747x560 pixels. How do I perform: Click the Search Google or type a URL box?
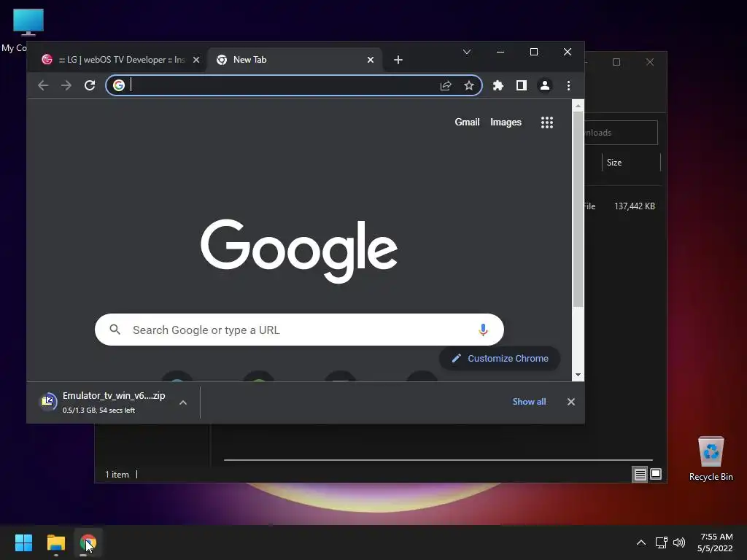pos(298,330)
